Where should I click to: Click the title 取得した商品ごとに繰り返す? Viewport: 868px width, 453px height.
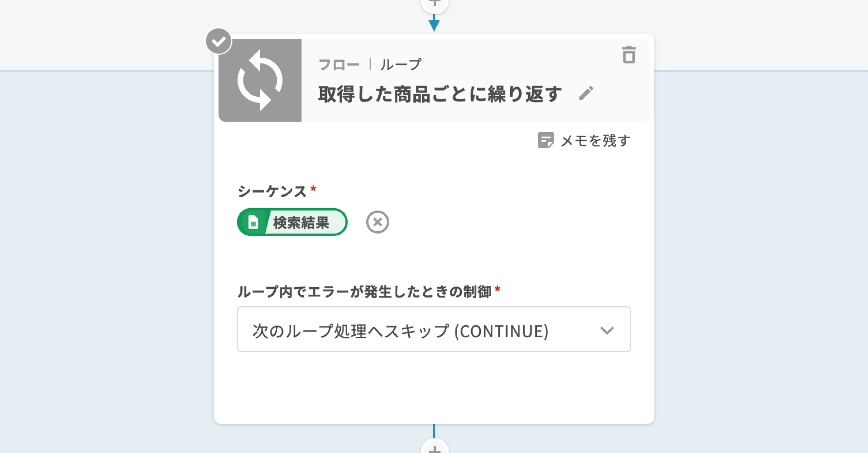coord(440,94)
